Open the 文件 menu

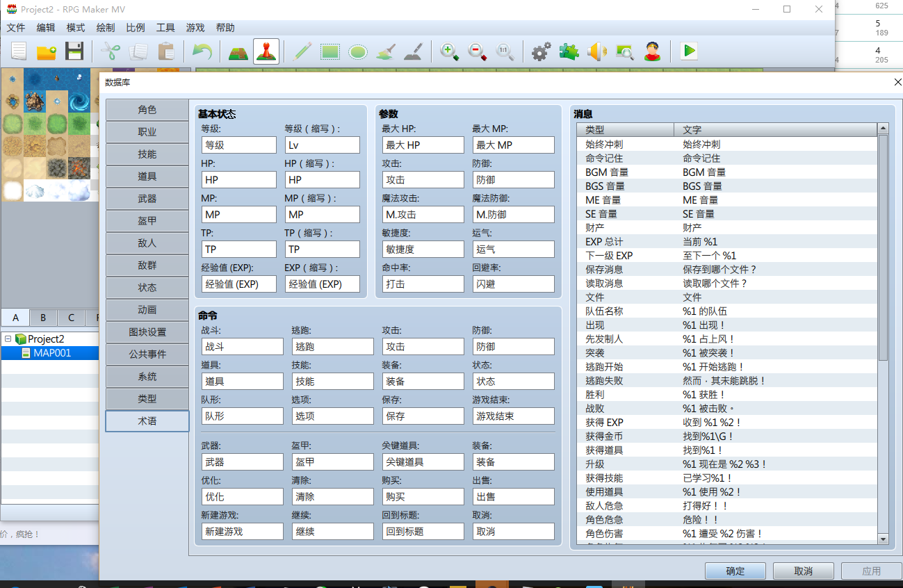16,28
